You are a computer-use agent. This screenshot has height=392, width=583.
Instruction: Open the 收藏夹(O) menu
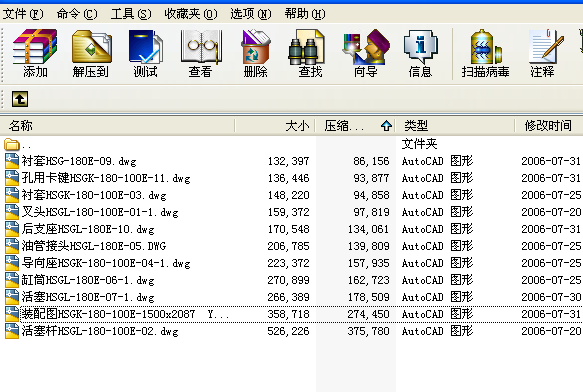click(191, 14)
